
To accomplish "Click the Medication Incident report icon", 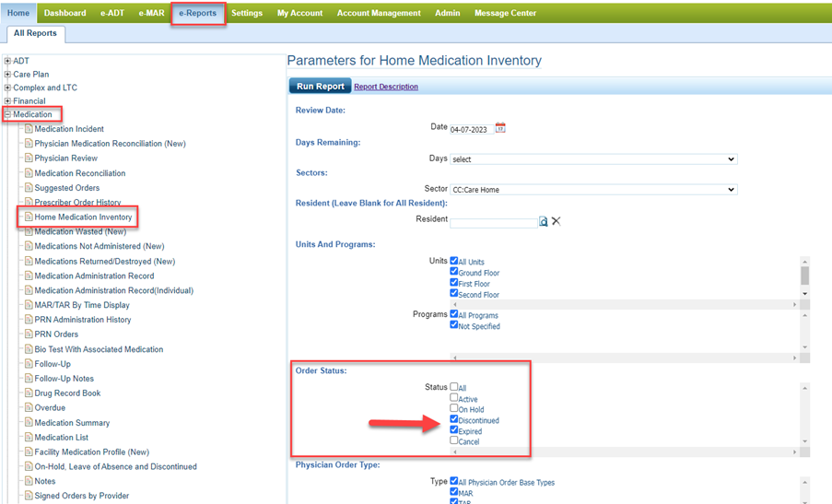I will click(29, 129).
